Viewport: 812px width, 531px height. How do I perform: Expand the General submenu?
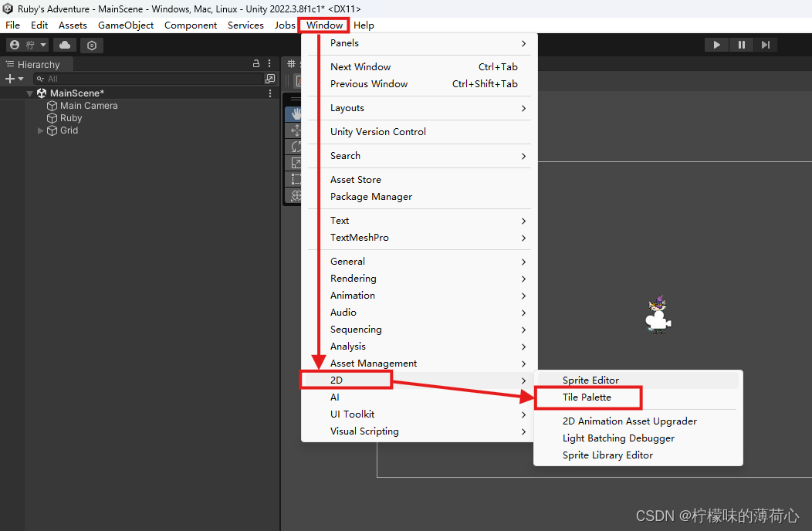pos(419,261)
